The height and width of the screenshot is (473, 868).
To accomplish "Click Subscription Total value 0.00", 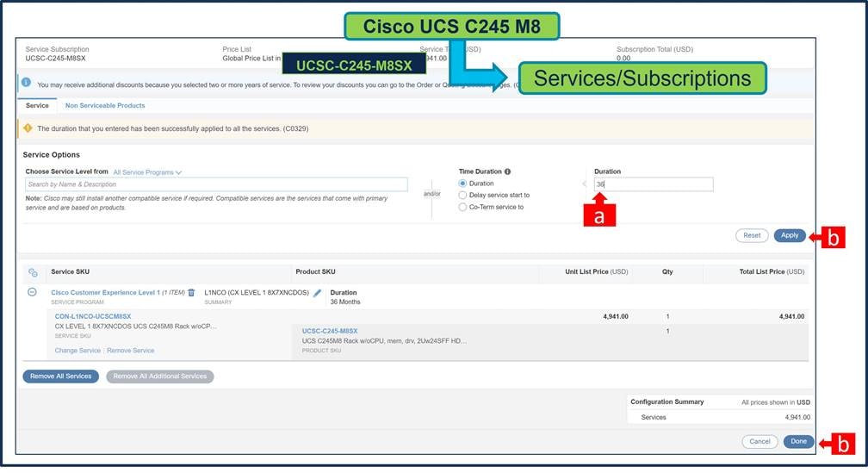I will [623, 59].
